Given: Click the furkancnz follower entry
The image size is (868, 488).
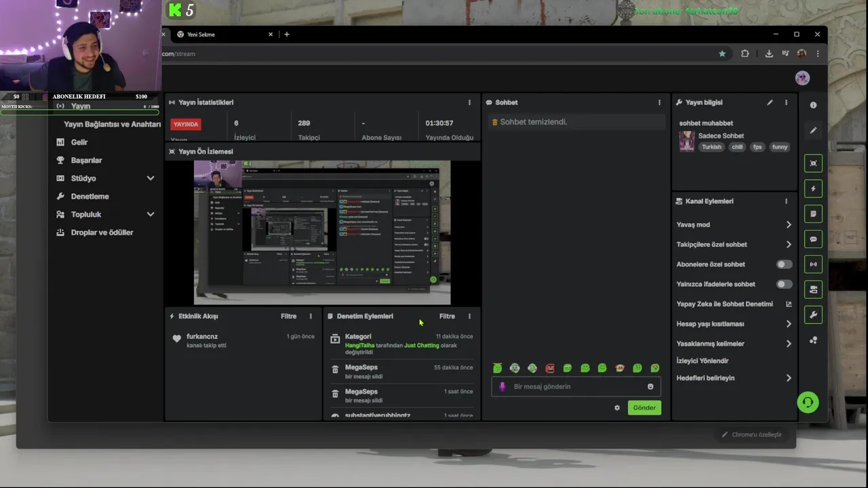Looking at the screenshot, I should pyautogui.click(x=243, y=340).
